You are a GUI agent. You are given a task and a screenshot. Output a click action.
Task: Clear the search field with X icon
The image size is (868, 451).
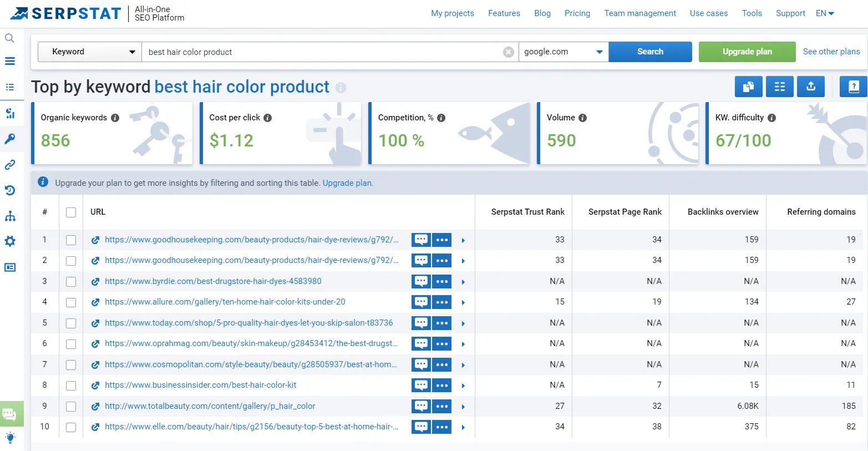[x=508, y=52]
